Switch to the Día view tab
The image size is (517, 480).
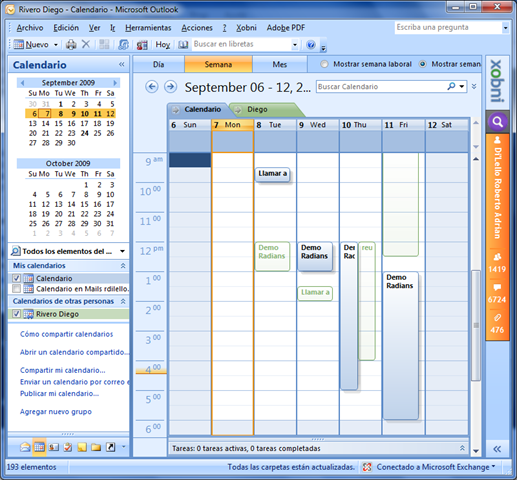click(x=158, y=64)
